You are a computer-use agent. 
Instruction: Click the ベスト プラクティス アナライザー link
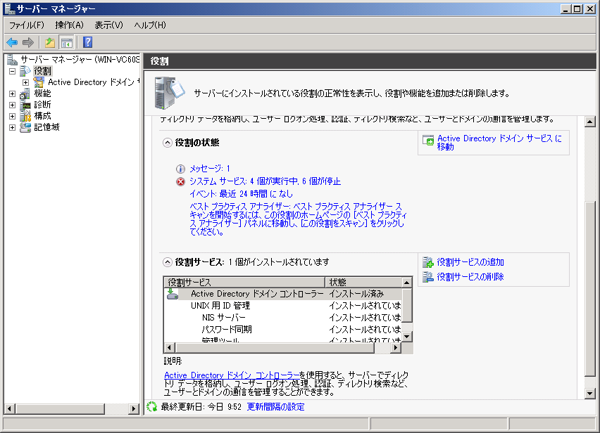[x=298, y=220]
